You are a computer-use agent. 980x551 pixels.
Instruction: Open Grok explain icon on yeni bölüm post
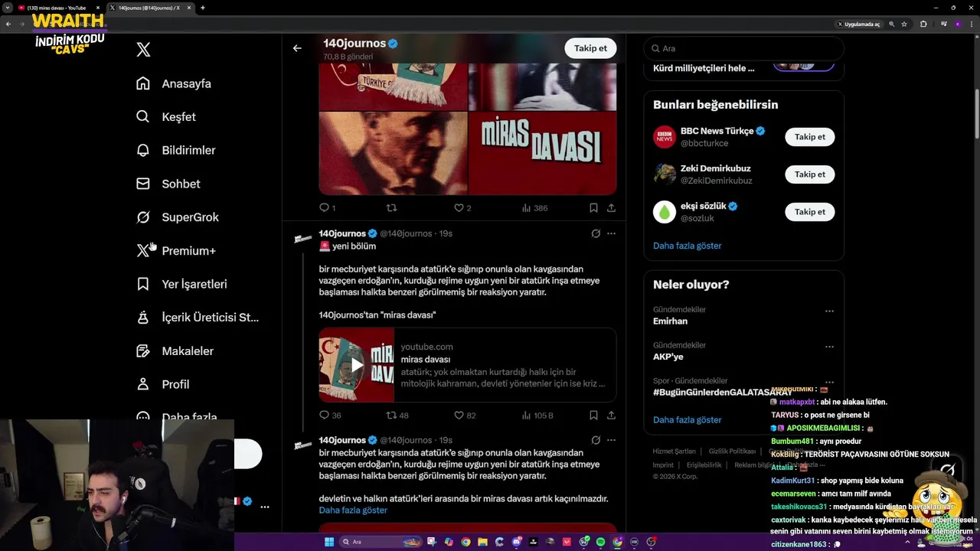coord(596,233)
